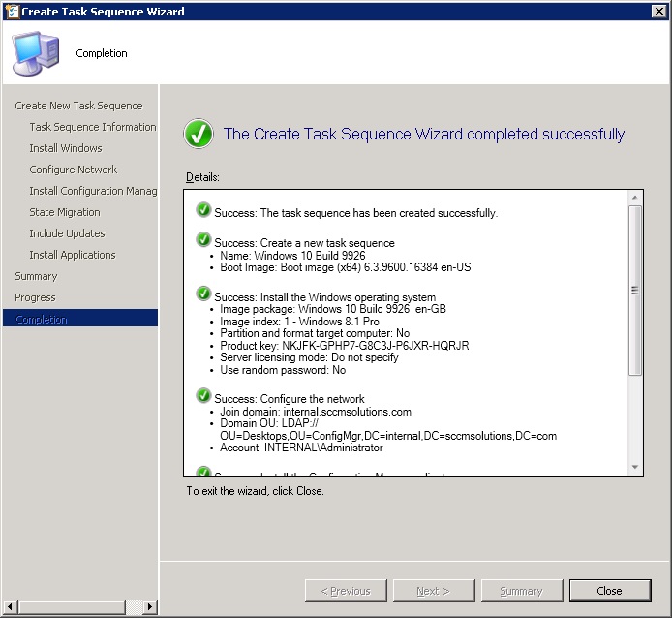Image resolution: width=672 pixels, height=618 pixels.
Task: Click the large green success checkmark icon
Action: click(199, 135)
